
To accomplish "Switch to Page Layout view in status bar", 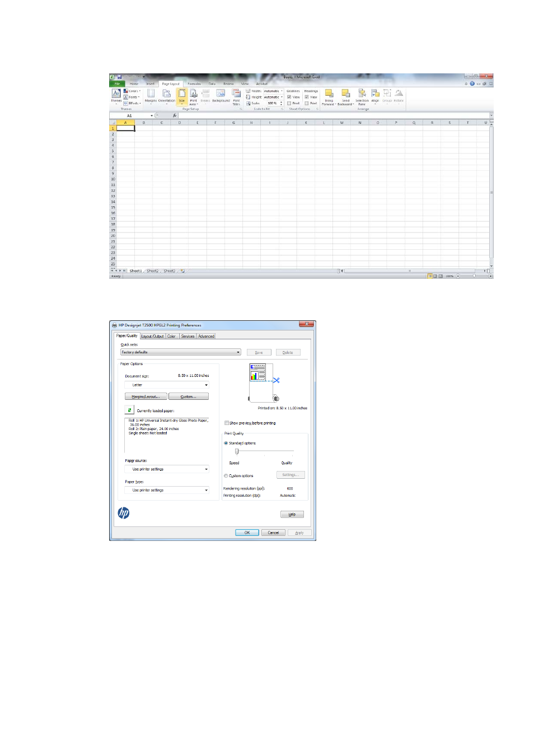I will pos(435,276).
